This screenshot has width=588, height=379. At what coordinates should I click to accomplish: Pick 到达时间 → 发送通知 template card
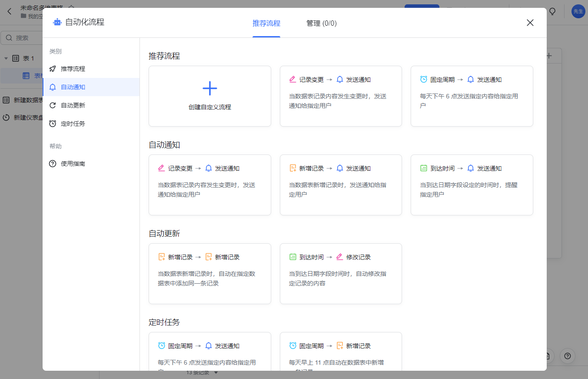(x=472, y=184)
